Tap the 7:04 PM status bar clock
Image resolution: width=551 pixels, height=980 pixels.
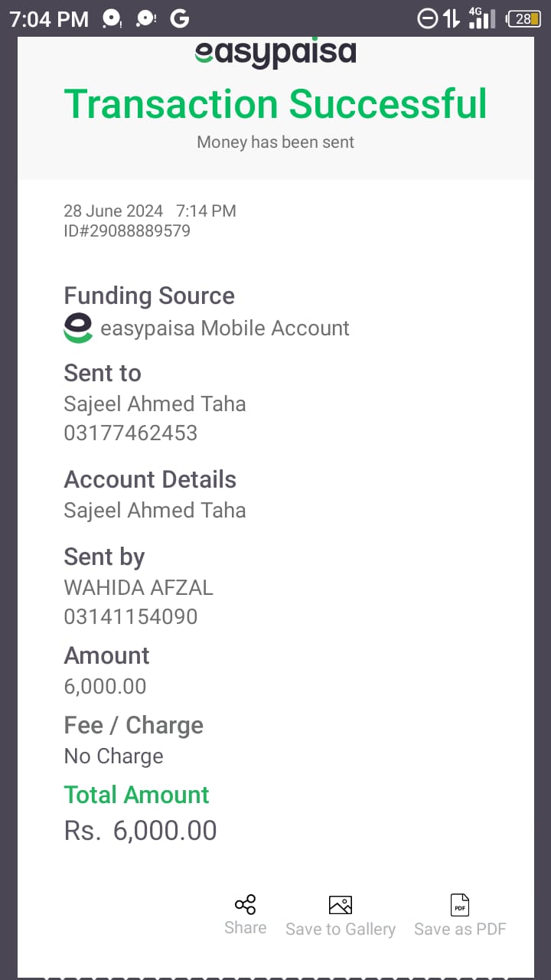[x=49, y=20]
